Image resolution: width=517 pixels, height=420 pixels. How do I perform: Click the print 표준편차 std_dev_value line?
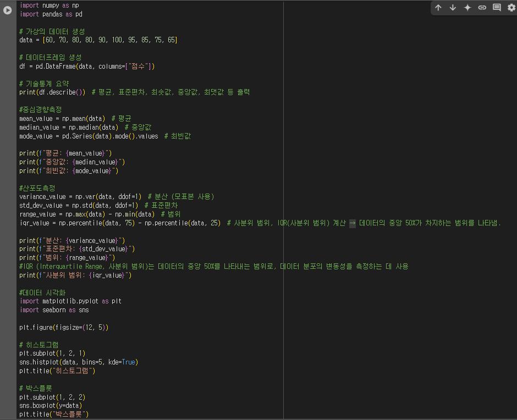(x=77, y=249)
